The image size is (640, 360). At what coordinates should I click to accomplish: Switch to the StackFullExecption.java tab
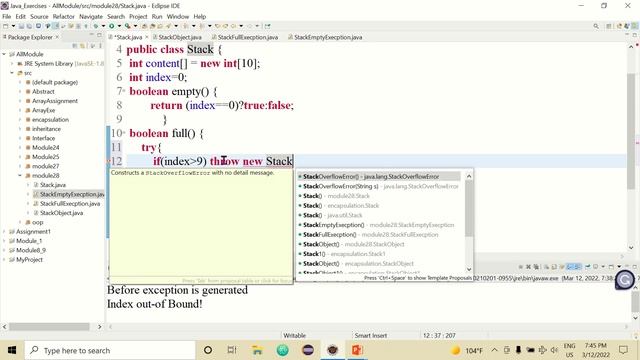coord(245,37)
